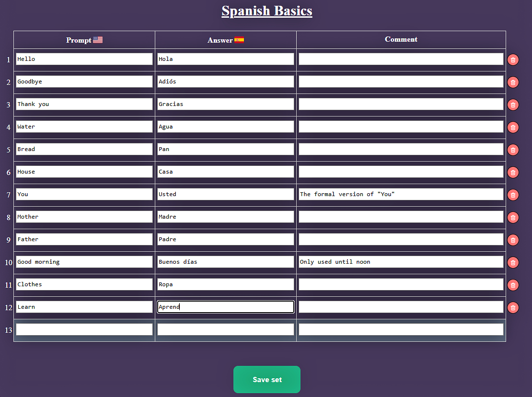Delete the Mother row via trash icon
Viewport: 532px width, 397px height.
[513, 218]
